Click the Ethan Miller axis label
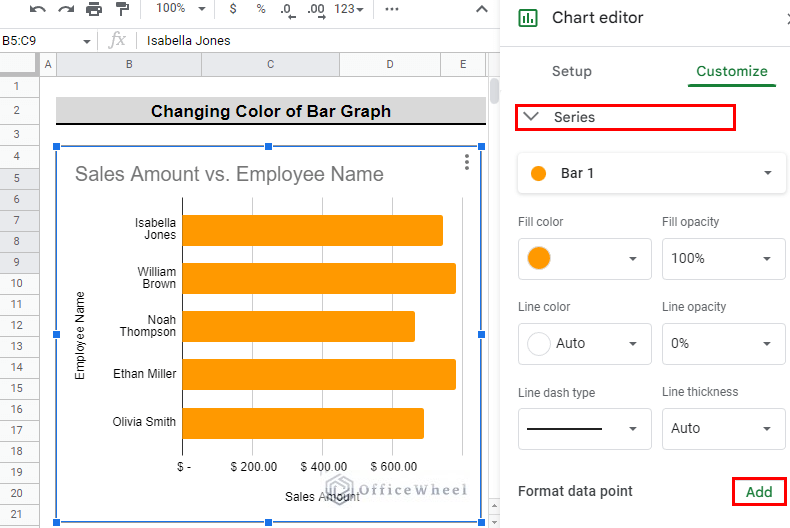This screenshot has width=790, height=528. pyautogui.click(x=145, y=374)
